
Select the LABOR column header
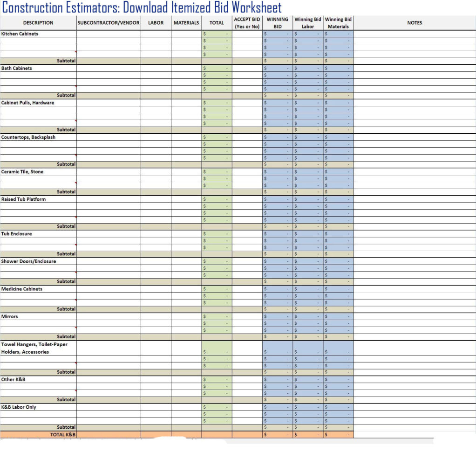coord(156,22)
